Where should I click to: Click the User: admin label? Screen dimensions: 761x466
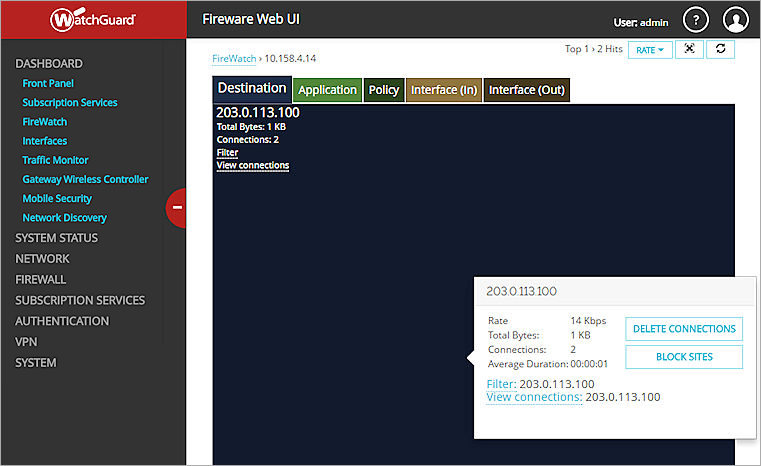pos(641,23)
